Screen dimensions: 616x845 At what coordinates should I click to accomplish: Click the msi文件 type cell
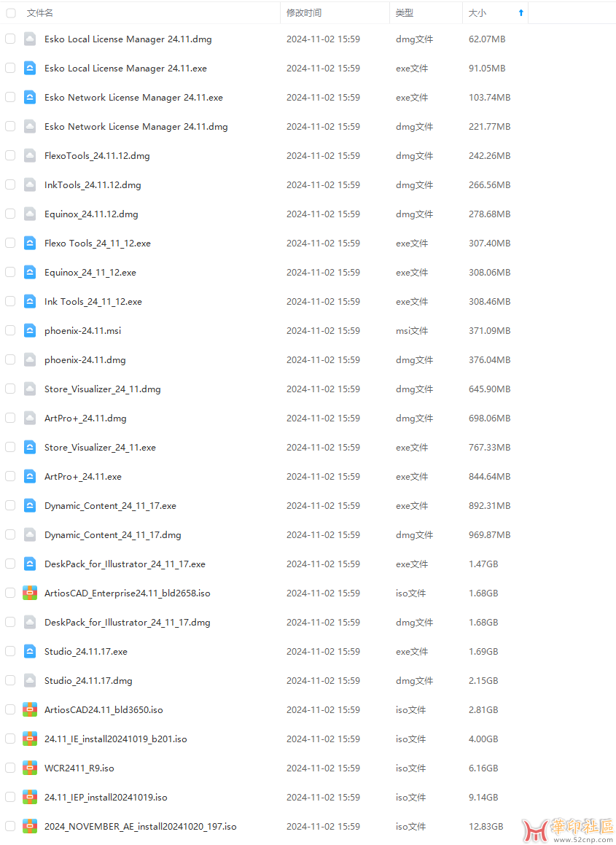pyautogui.click(x=412, y=331)
